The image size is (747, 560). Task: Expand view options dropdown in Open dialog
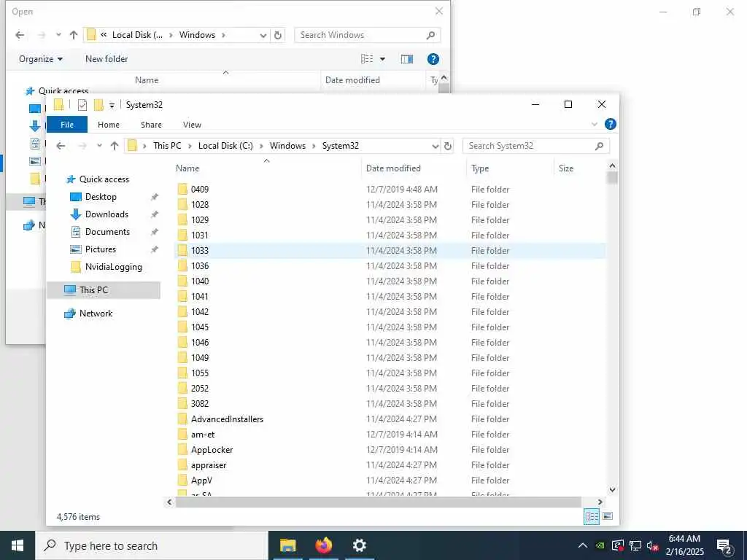382,59
